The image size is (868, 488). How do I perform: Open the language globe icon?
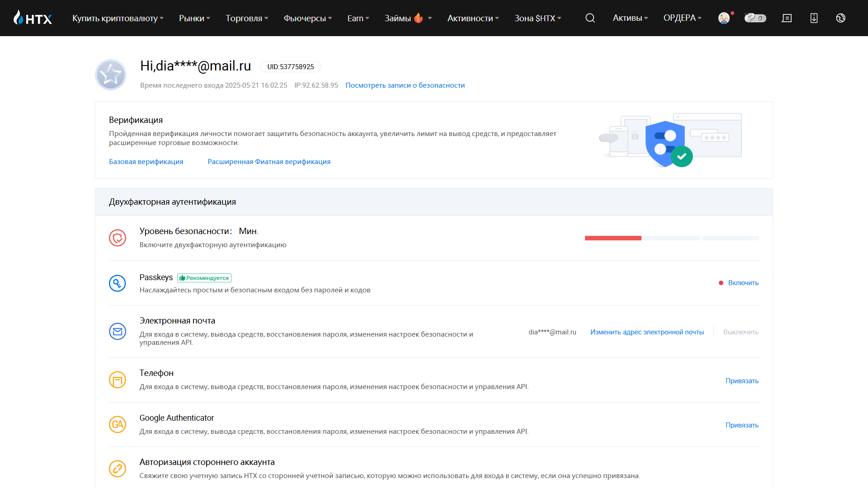840,18
